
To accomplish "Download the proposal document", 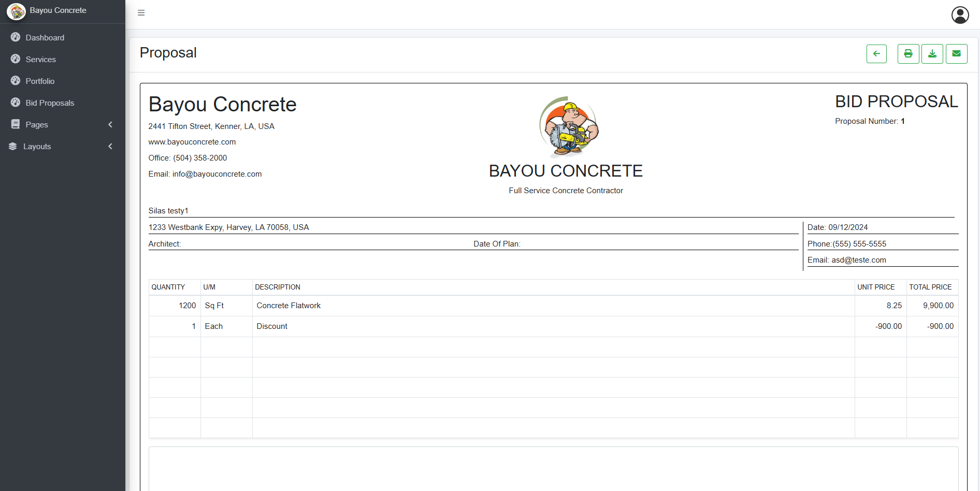I will (932, 53).
